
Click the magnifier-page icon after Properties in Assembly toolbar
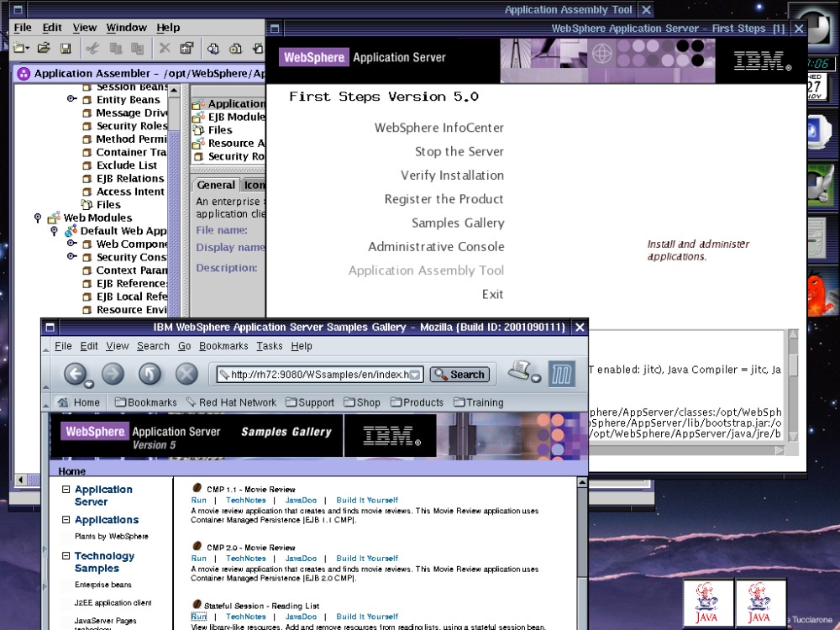[x=213, y=49]
